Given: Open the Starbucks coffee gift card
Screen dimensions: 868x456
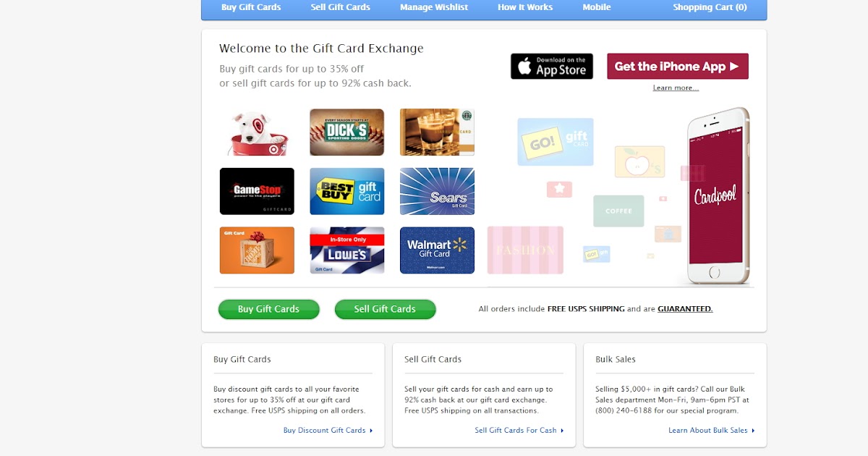Looking at the screenshot, I should pyautogui.click(x=437, y=132).
